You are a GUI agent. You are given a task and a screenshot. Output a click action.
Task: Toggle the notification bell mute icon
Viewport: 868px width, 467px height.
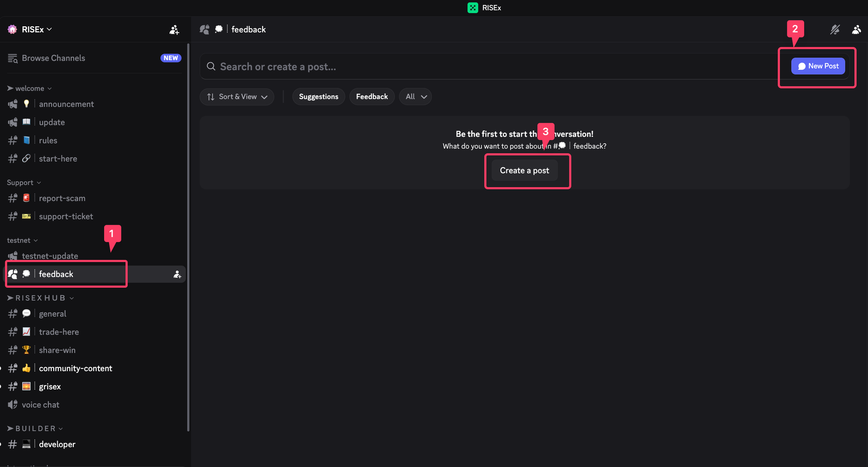[x=835, y=30]
